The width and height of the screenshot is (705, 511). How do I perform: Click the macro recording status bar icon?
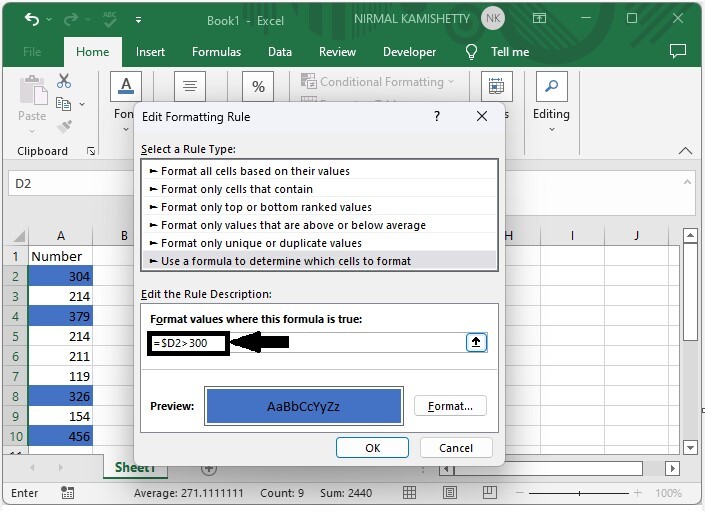(67, 493)
